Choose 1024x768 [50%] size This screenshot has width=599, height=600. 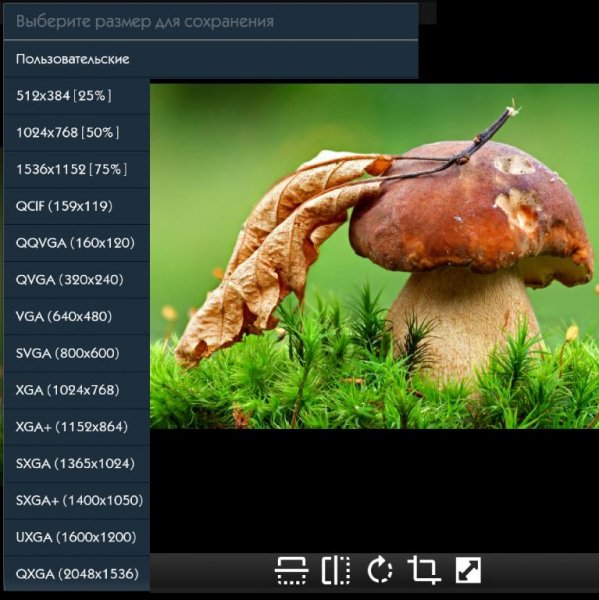point(77,133)
